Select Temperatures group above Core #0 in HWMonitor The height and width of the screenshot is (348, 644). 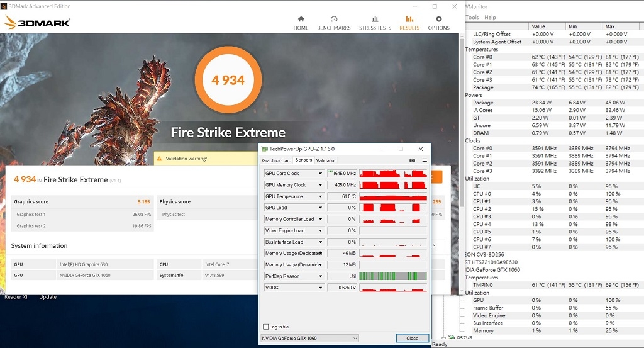point(481,49)
